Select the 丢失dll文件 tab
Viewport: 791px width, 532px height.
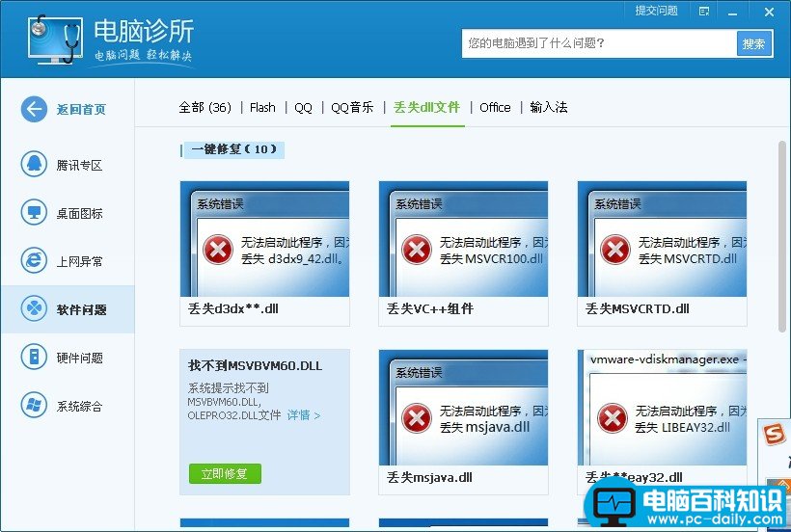coord(426,107)
